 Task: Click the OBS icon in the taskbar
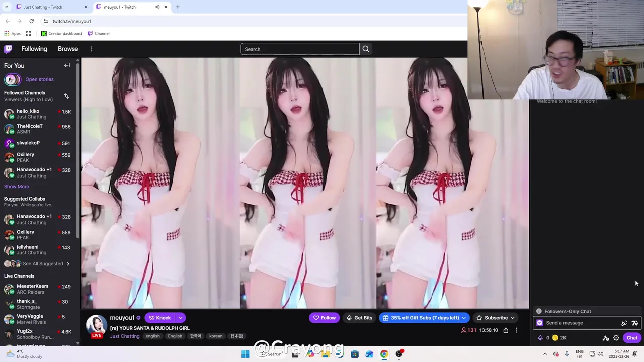399,354
